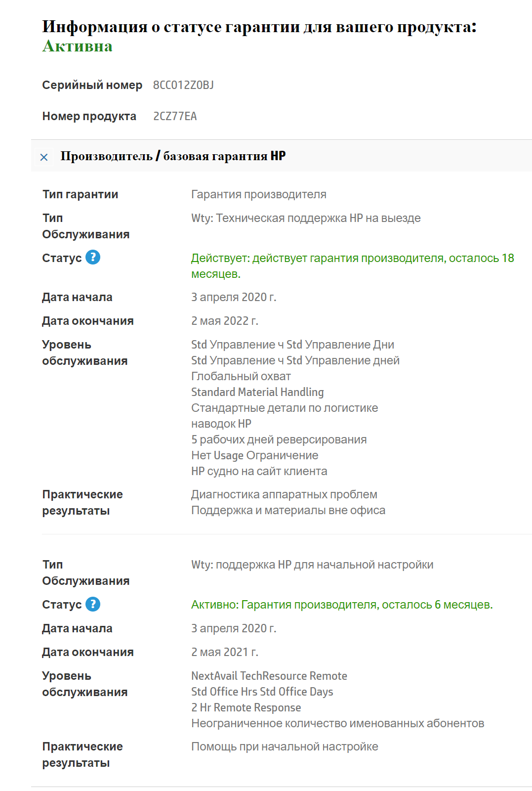The width and height of the screenshot is (532, 791).
Task: Click 2 Hr Remote Response line
Action: click(x=246, y=707)
